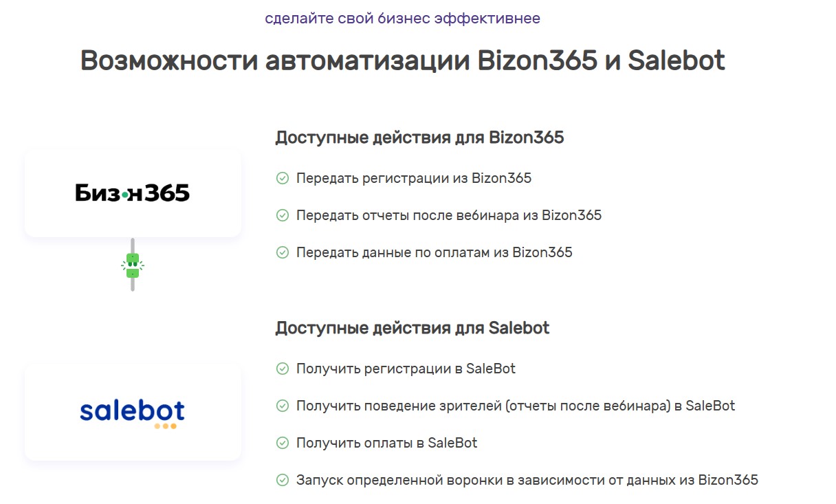Click the text Передать регистрации из Bizon365

point(414,179)
